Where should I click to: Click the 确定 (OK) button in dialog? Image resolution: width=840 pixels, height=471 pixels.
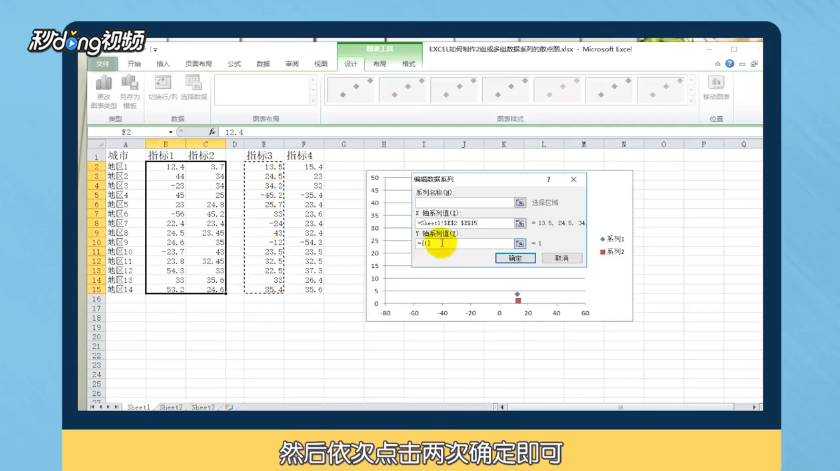tap(515, 258)
